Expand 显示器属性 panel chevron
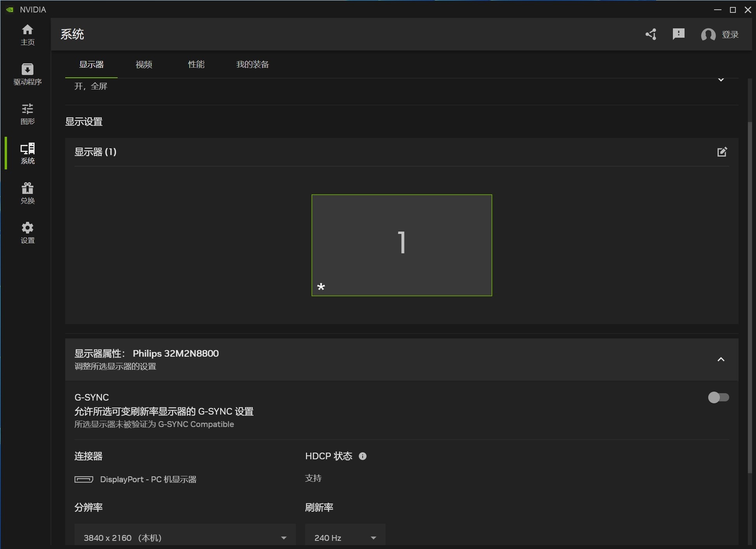The image size is (756, 549). click(721, 359)
